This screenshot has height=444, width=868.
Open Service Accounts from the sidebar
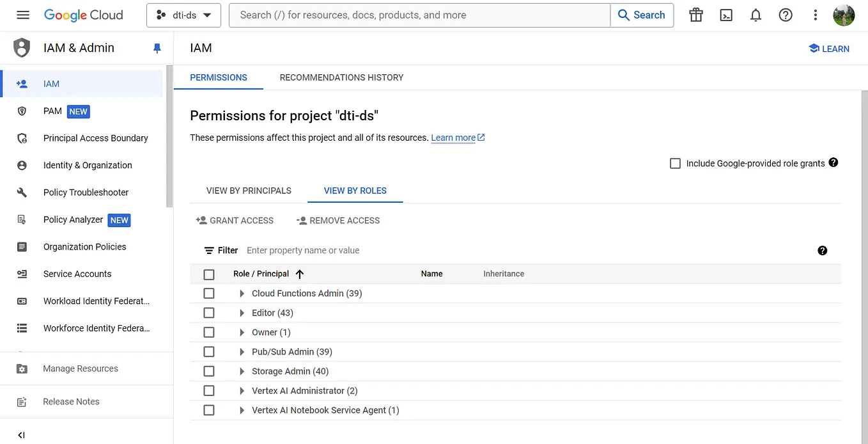[77, 274]
